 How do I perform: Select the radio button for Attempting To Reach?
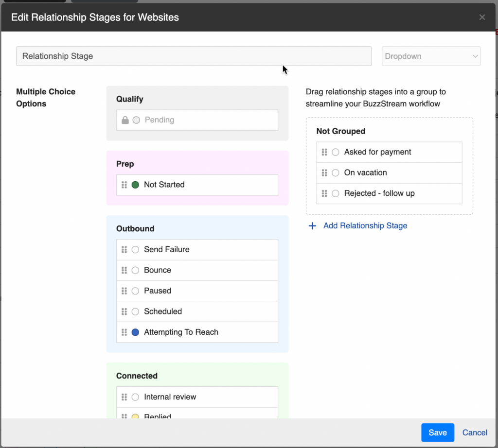136,332
